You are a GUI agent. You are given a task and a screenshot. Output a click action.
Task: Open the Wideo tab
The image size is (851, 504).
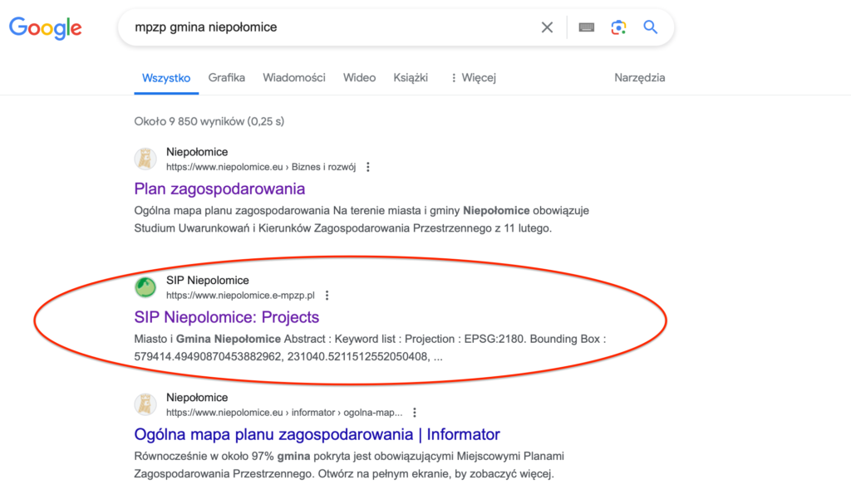pos(359,77)
